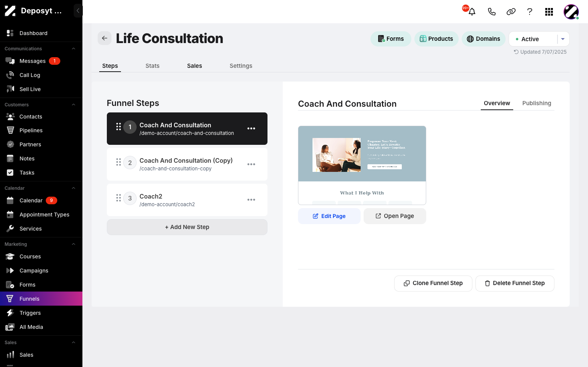Click the Products button

pos(436,39)
